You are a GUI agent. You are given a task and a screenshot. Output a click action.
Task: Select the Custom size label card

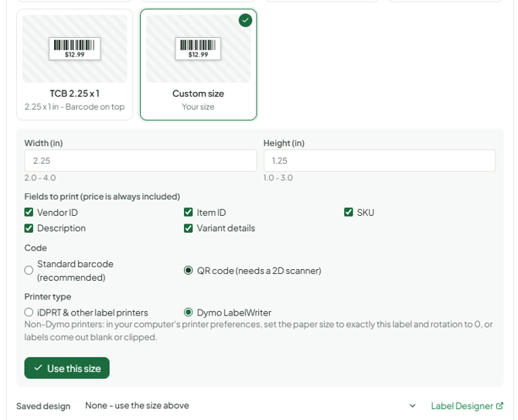[x=198, y=64]
